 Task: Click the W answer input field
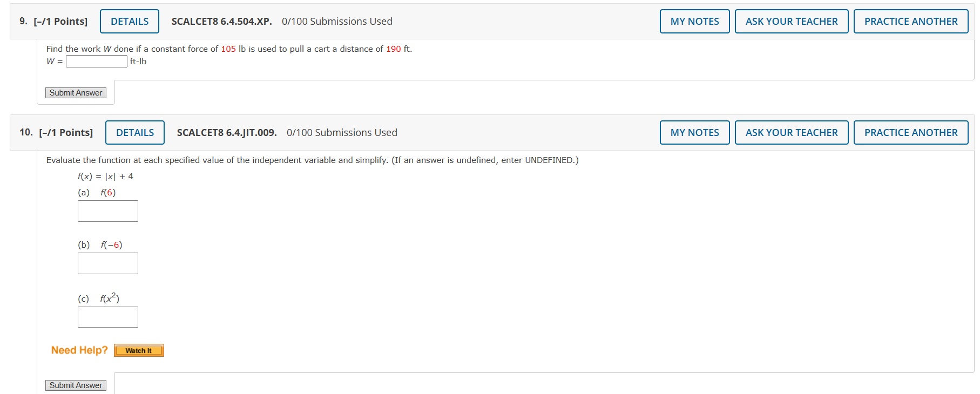(96, 61)
